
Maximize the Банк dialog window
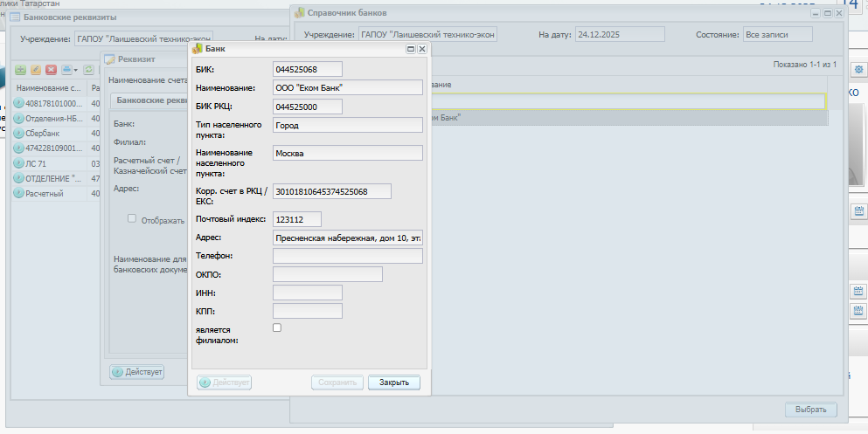click(x=412, y=49)
